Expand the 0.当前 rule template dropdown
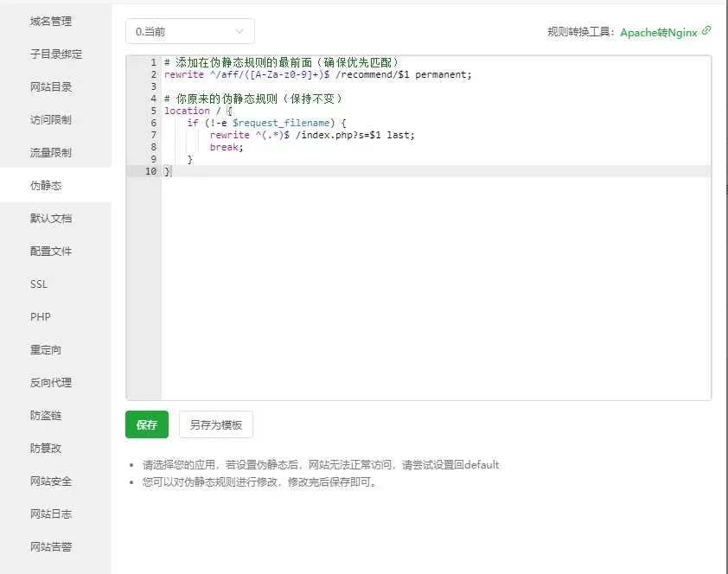Screen dimensions: 728x574 tap(190, 32)
